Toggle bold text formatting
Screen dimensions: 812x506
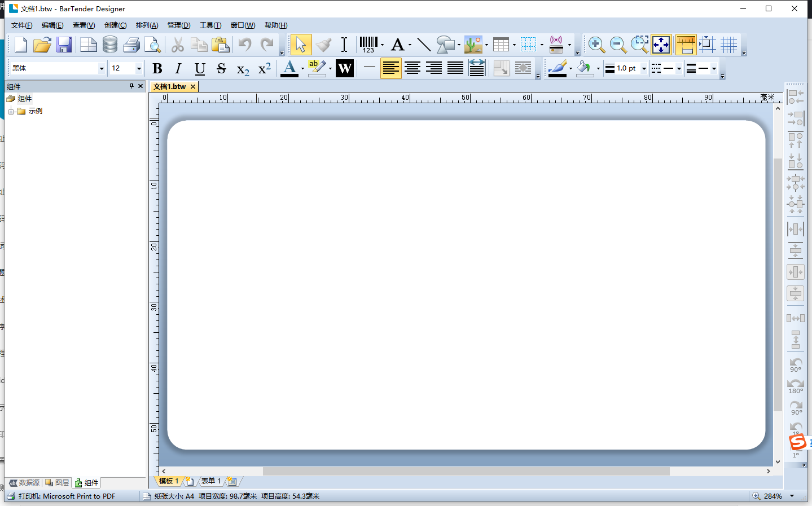(x=157, y=68)
